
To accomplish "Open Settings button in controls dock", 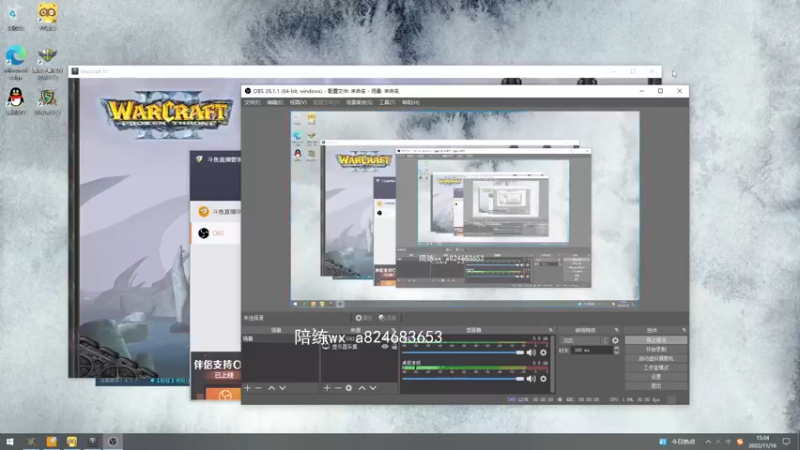I will pos(656,377).
